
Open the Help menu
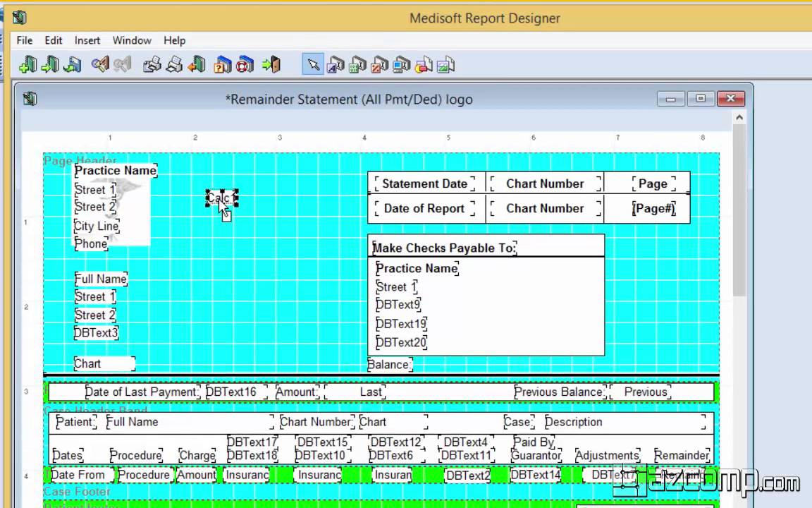(x=175, y=40)
